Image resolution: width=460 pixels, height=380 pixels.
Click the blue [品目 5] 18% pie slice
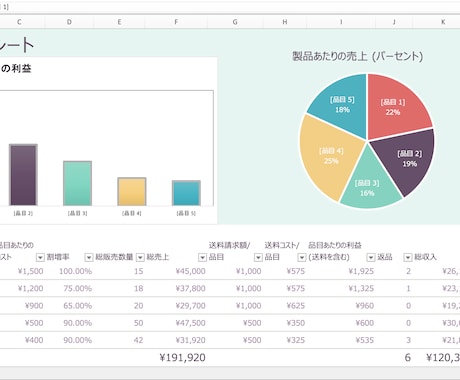[343, 105]
